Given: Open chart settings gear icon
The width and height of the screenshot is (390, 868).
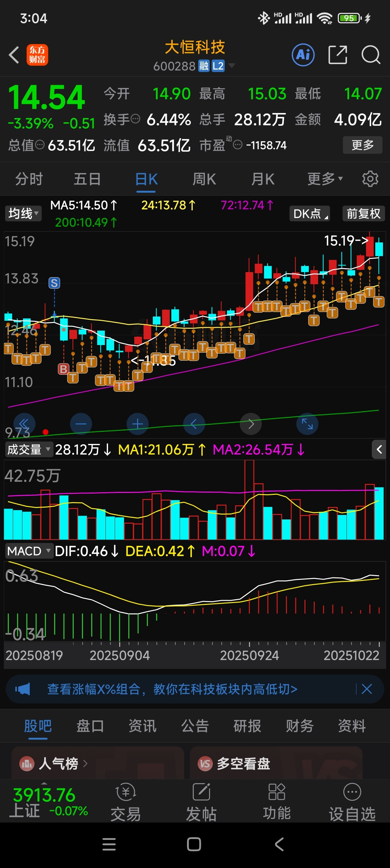Looking at the screenshot, I should [370, 179].
